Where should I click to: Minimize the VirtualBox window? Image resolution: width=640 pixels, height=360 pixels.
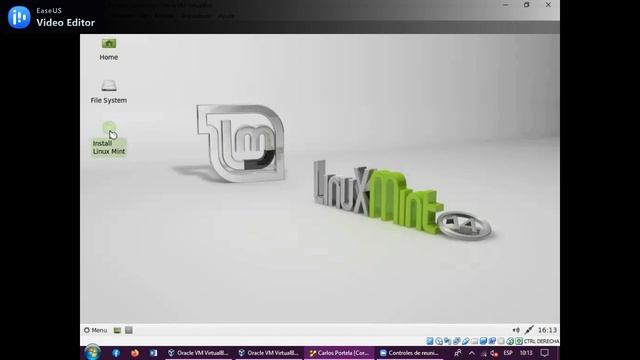click(506, 5)
